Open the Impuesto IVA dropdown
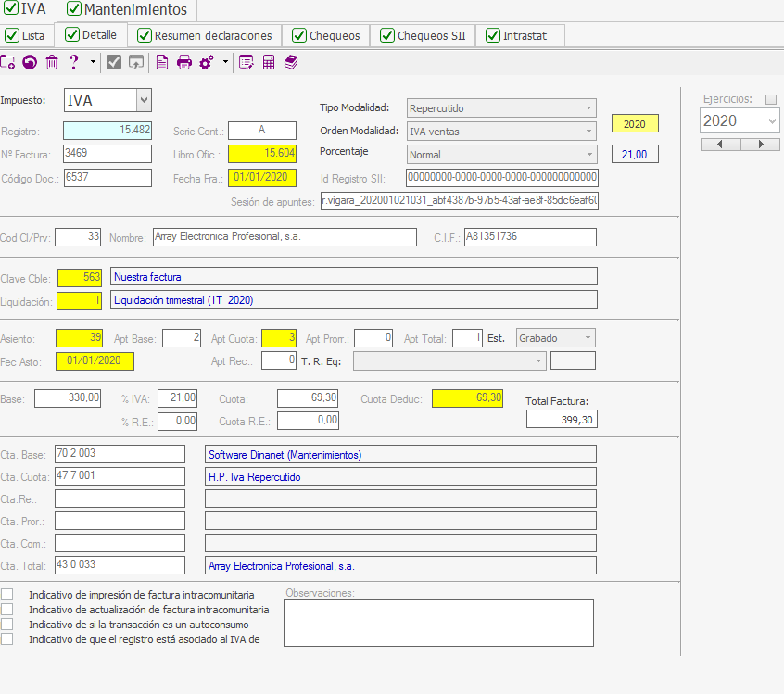This screenshot has width=784, height=694. [x=143, y=100]
